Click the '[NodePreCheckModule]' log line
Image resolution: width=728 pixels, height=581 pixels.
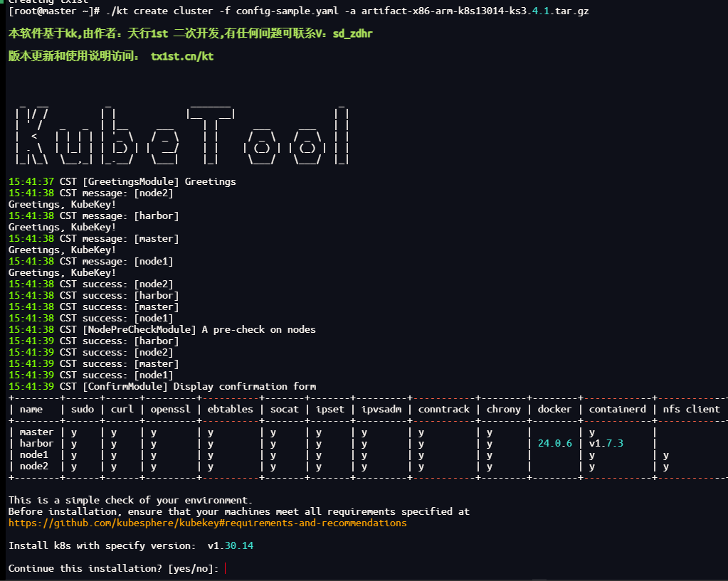pyautogui.click(x=162, y=329)
